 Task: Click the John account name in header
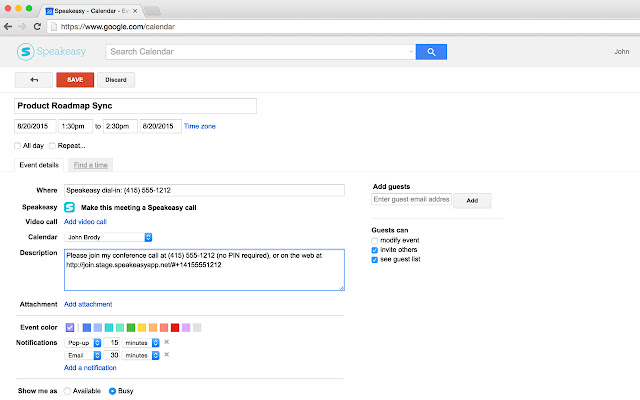(x=622, y=52)
